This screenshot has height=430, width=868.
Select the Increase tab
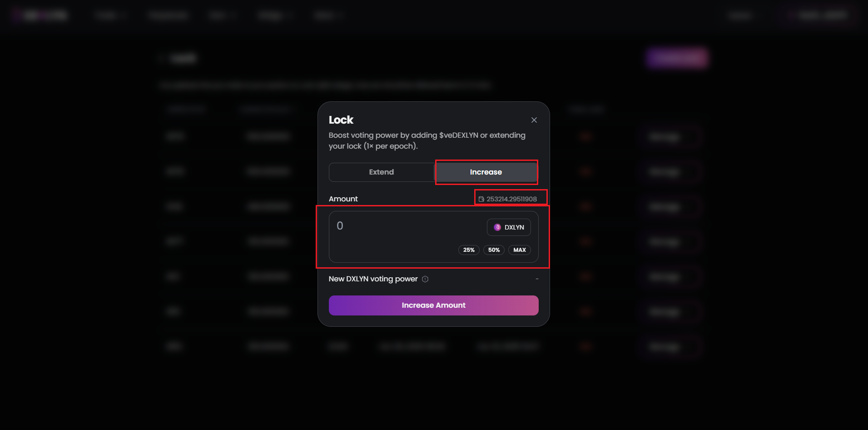coord(486,172)
